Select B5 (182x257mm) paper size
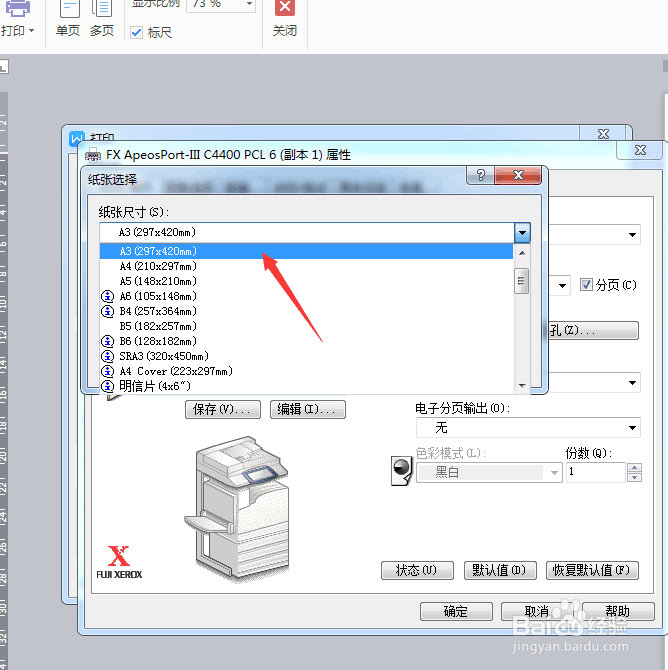The width and height of the screenshot is (668, 670). pyautogui.click(x=306, y=326)
